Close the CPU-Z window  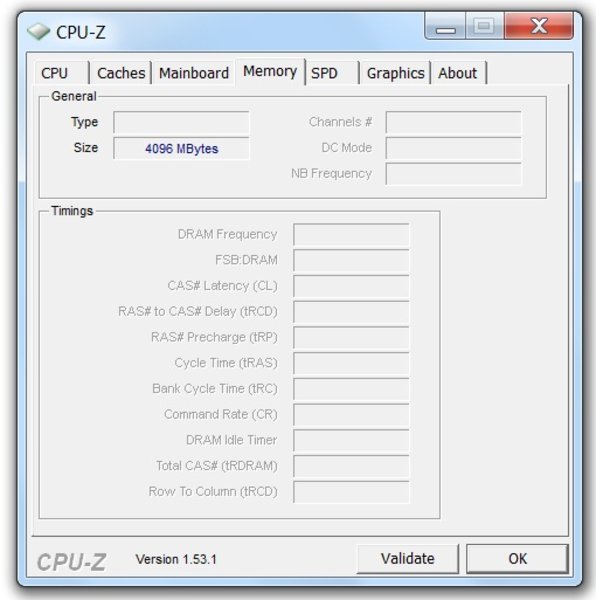pyautogui.click(x=539, y=26)
